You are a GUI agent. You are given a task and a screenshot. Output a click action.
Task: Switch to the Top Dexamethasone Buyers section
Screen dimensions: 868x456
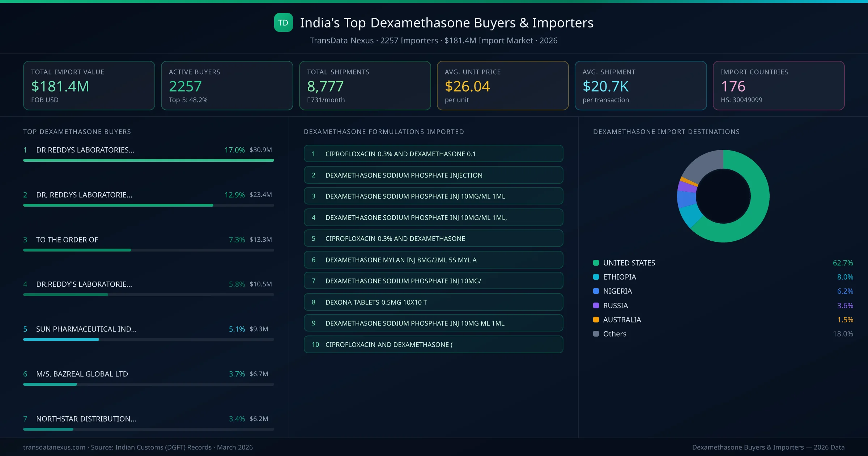pos(77,132)
